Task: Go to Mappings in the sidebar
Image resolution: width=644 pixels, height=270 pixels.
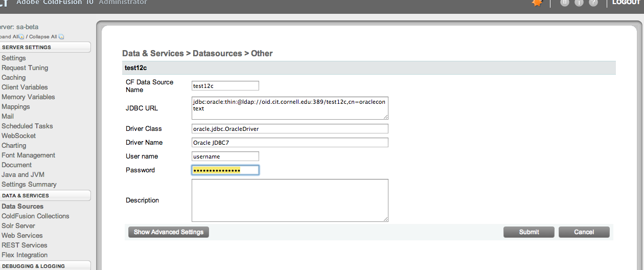Action: 16,106
